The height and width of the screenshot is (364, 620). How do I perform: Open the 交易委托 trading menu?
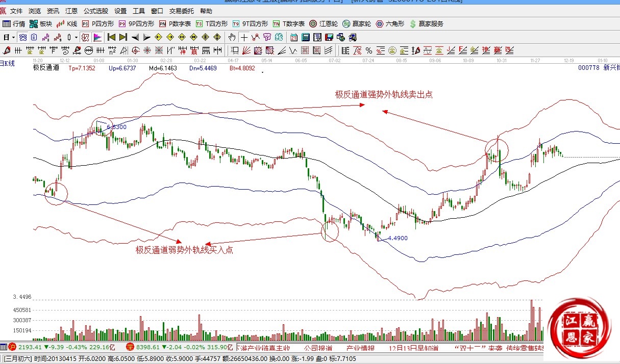182,11
